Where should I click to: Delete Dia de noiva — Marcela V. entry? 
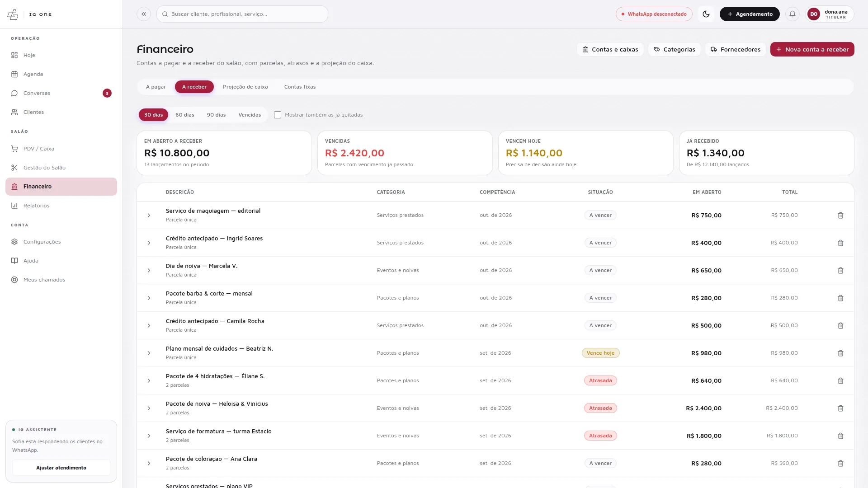pos(840,271)
